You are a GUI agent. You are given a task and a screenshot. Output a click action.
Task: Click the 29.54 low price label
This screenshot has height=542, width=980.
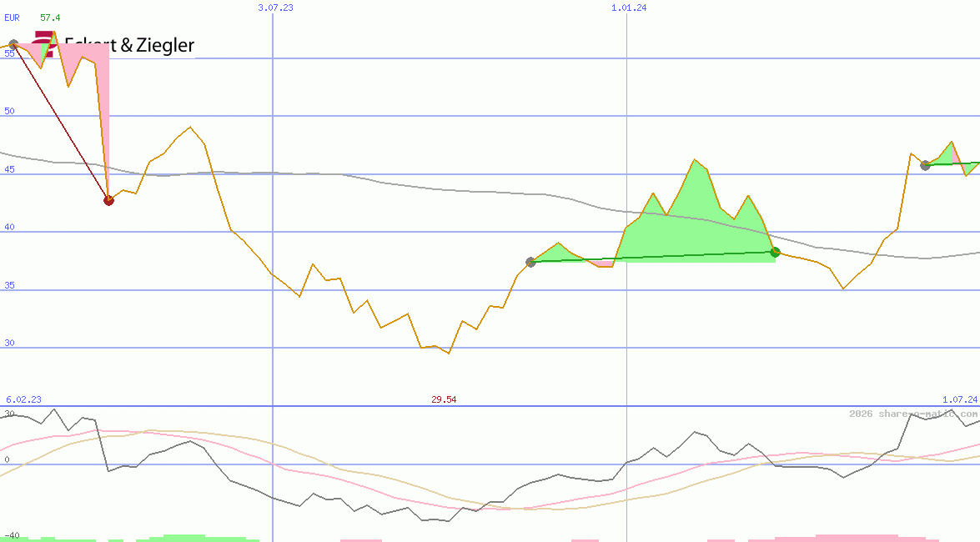[x=444, y=399]
